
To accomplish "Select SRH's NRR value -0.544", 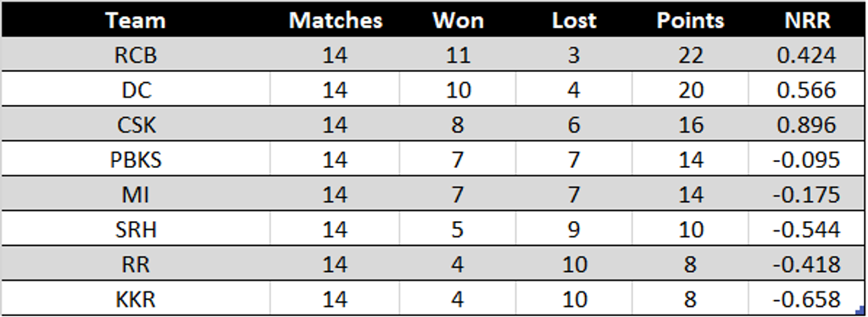I will pyautogui.click(x=807, y=230).
